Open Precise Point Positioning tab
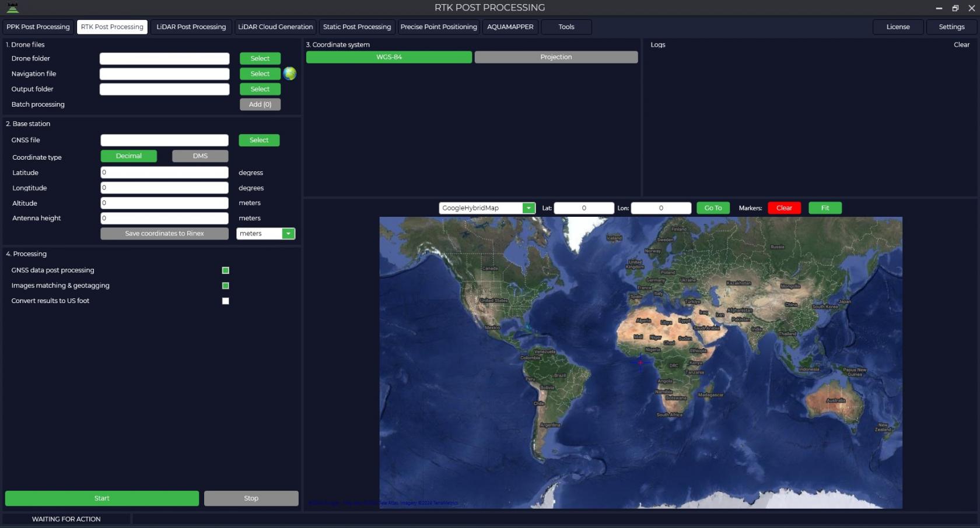The width and height of the screenshot is (980, 528). click(x=439, y=27)
